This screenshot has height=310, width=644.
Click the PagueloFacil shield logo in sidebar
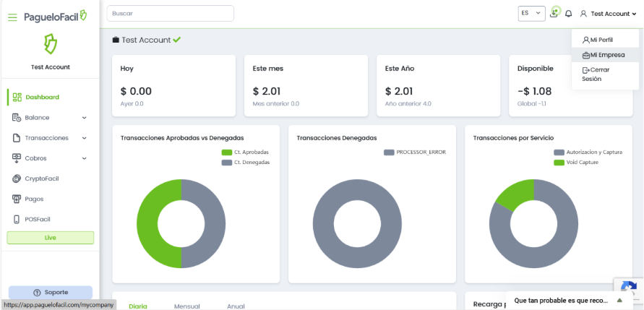click(x=51, y=45)
